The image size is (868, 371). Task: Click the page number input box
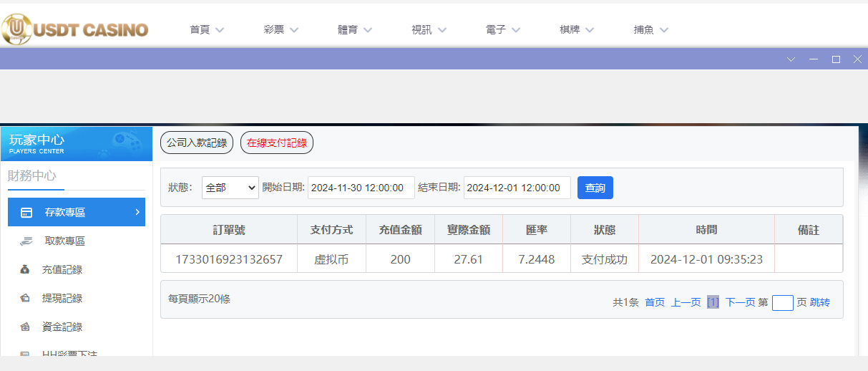(782, 303)
